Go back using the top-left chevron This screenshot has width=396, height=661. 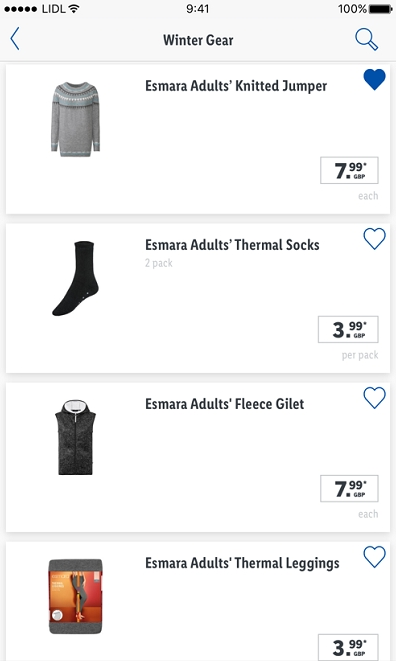coord(15,39)
